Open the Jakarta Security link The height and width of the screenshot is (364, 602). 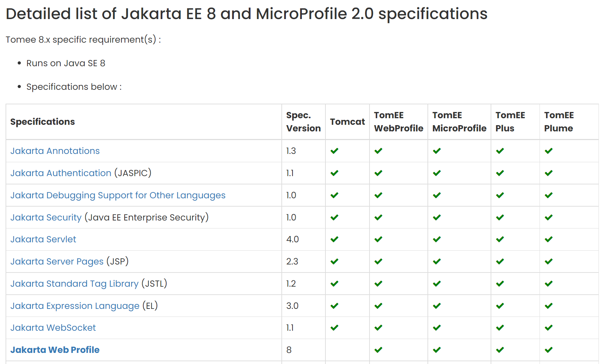point(46,217)
